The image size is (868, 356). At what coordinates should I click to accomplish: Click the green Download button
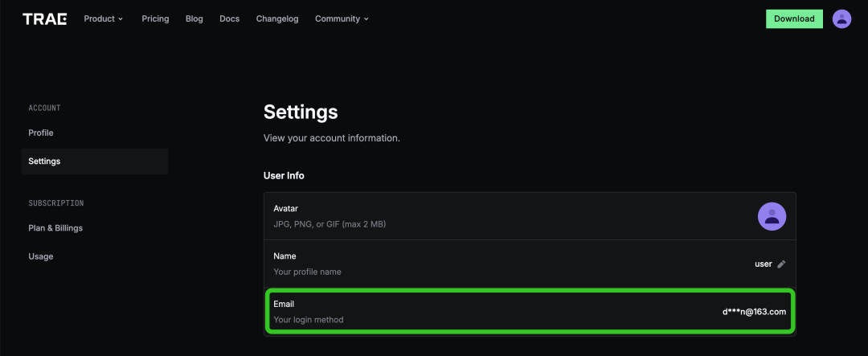pyautogui.click(x=794, y=18)
